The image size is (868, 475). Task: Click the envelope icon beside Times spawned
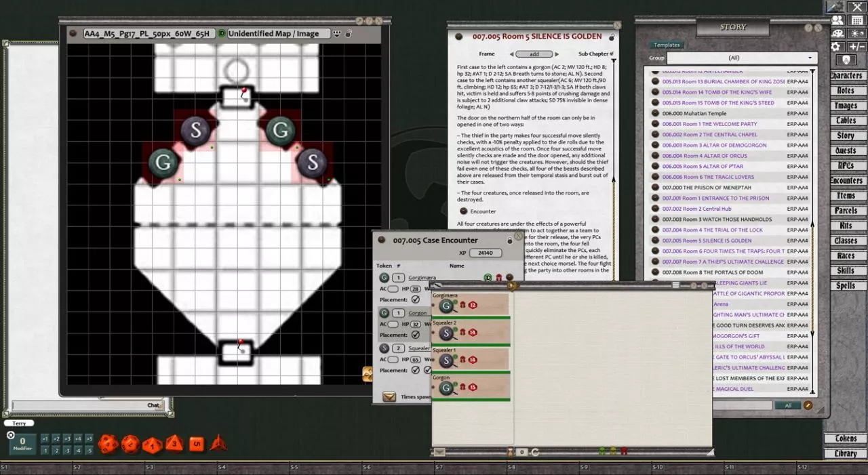[389, 397]
